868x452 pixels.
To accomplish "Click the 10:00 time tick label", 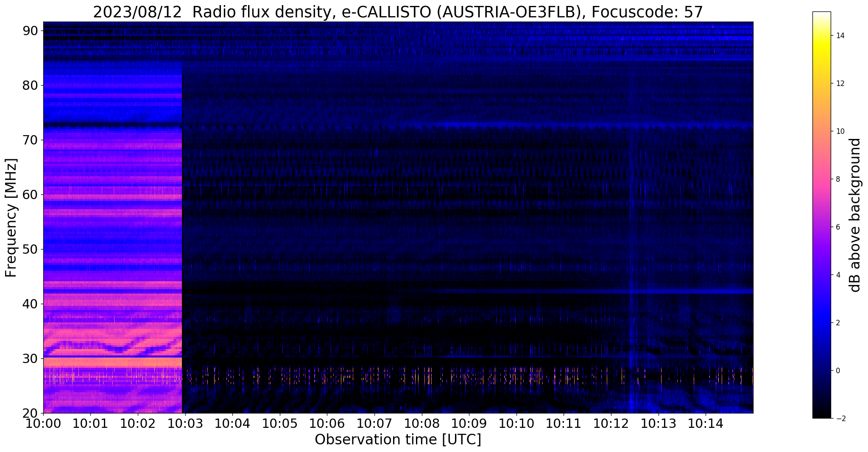I will [x=43, y=423].
